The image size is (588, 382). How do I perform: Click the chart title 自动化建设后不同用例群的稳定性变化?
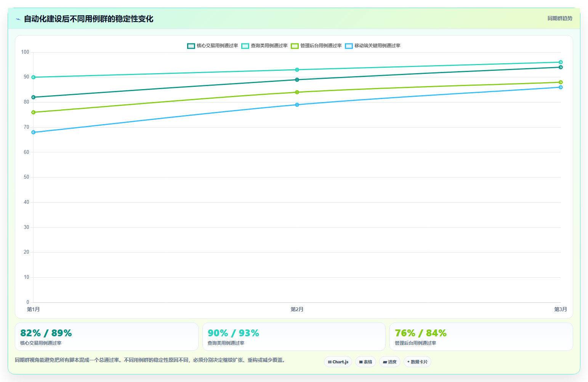(x=89, y=19)
